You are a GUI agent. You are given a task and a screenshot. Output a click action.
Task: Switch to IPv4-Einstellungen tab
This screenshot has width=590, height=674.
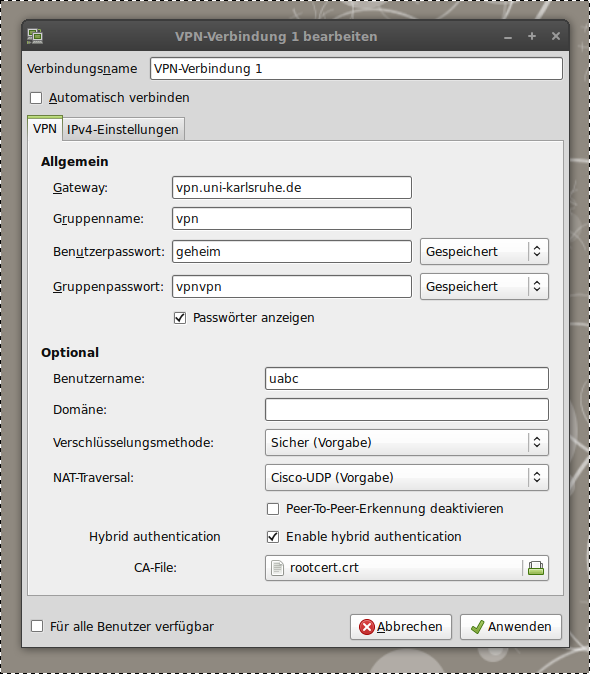(x=123, y=129)
